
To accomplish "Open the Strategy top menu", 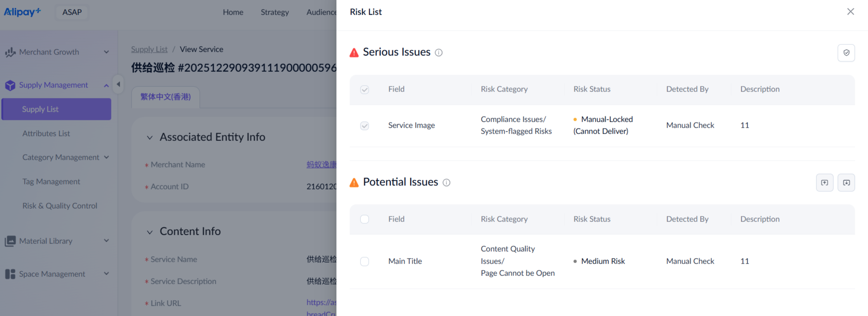I will pyautogui.click(x=274, y=12).
